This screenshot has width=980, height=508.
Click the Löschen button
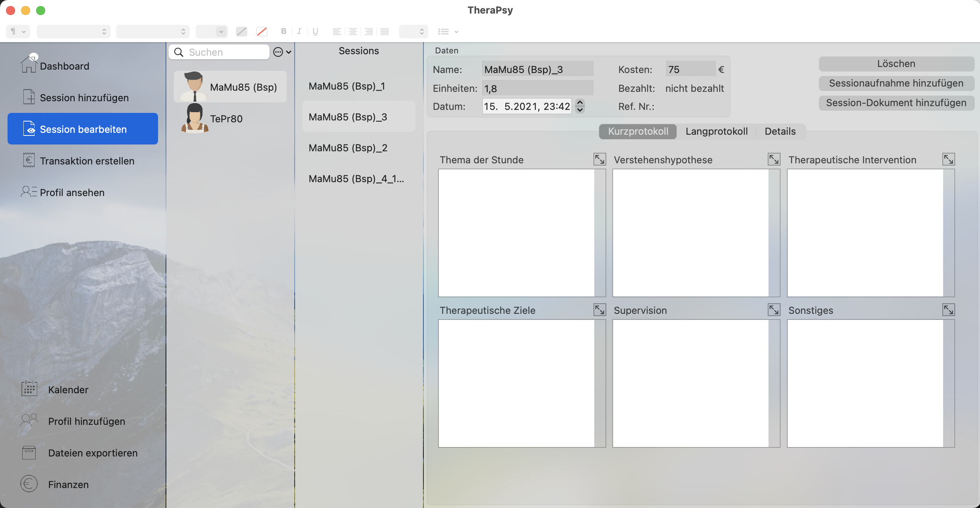coord(896,64)
